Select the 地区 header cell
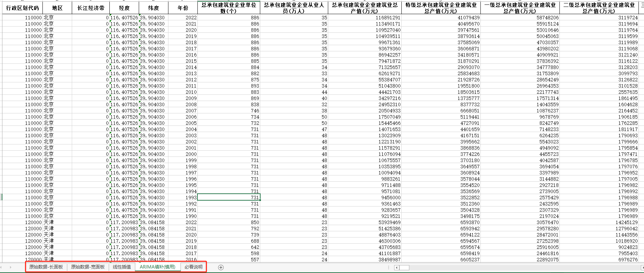Screen dimensions: 644x273 [57, 8]
